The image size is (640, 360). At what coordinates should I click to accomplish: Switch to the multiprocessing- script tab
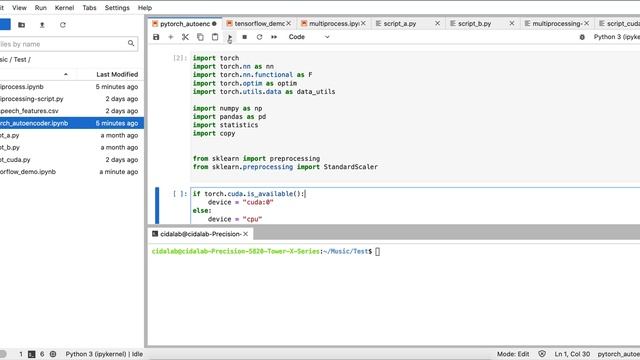click(x=557, y=24)
